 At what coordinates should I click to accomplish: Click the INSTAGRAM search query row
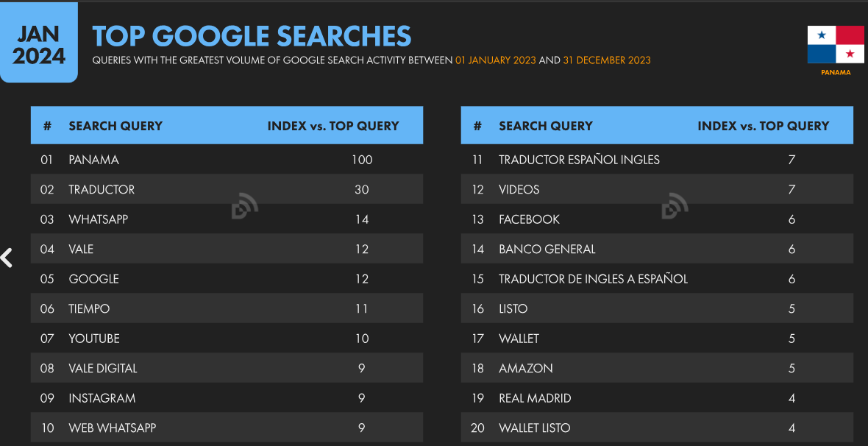[227, 398]
